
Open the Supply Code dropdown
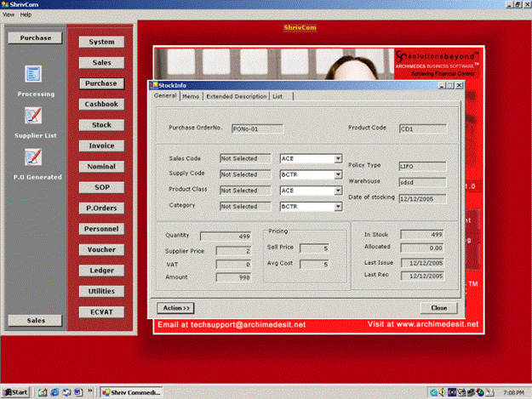pyautogui.click(x=338, y=174)
